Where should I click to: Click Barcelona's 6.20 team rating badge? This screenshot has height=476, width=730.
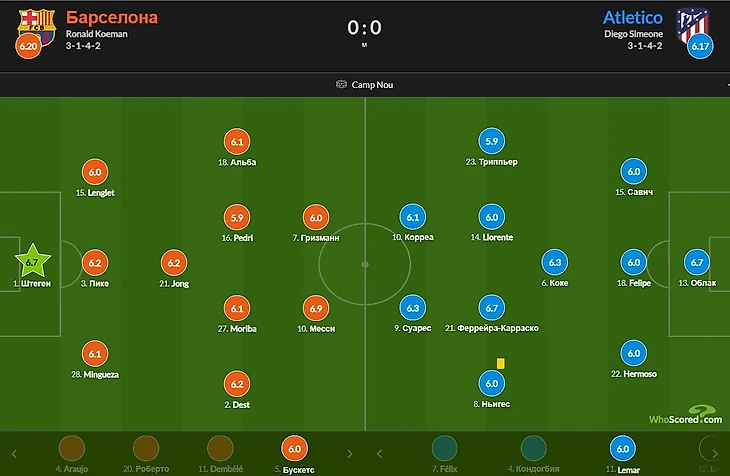(x=30, y=46)
